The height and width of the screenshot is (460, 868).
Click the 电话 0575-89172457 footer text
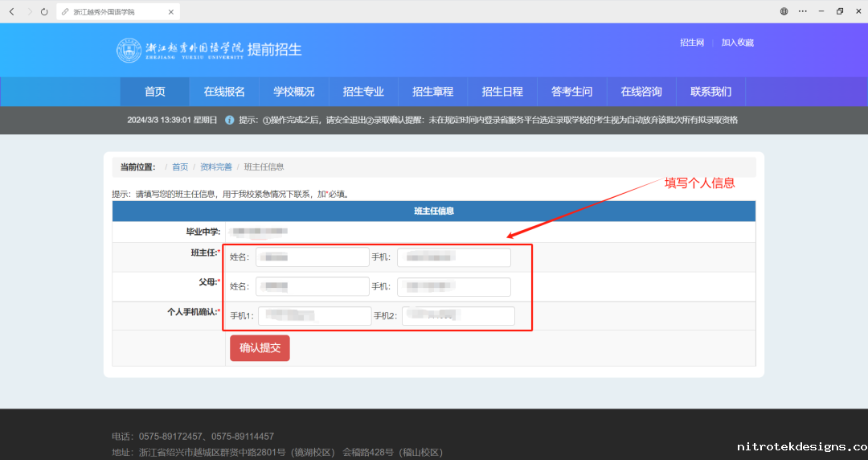193,436
